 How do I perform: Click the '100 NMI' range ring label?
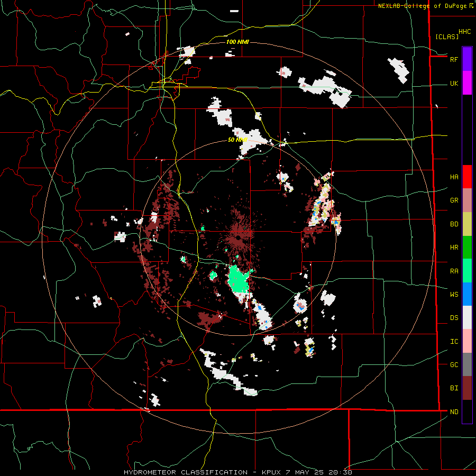point(237,42)
